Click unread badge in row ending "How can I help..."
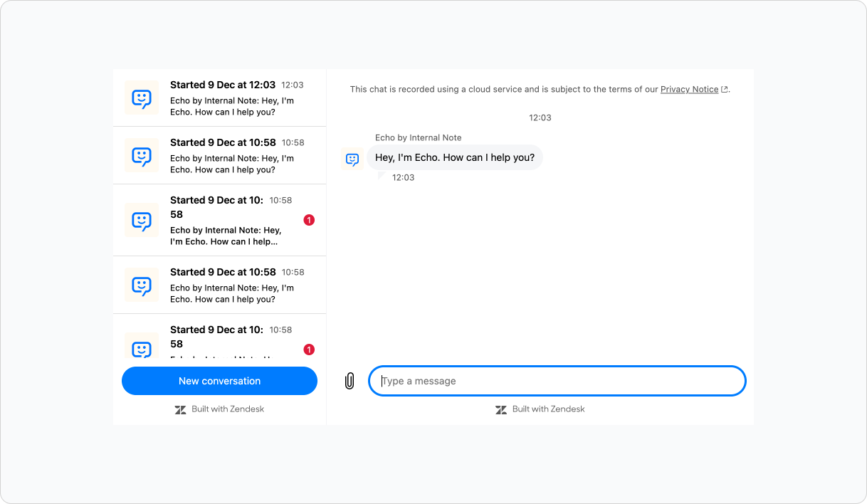Image resolution: width=867 pixels, height=504 pixels. [309, 220]
